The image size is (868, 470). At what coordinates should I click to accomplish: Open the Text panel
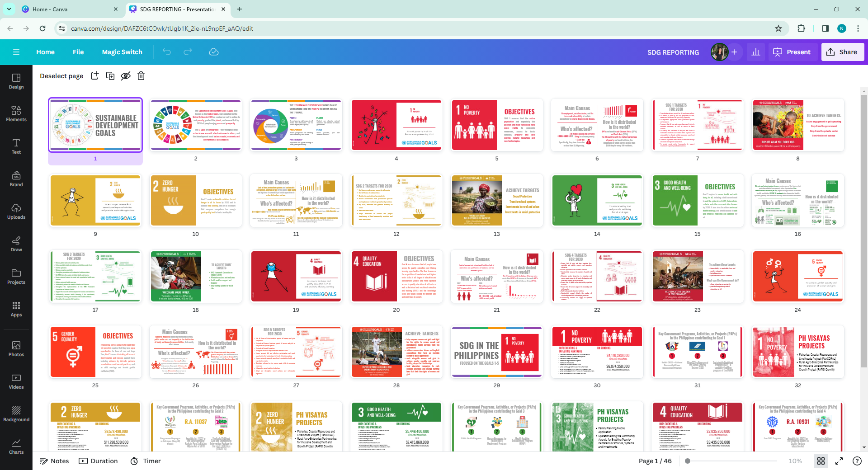click(x=16, y=146)
